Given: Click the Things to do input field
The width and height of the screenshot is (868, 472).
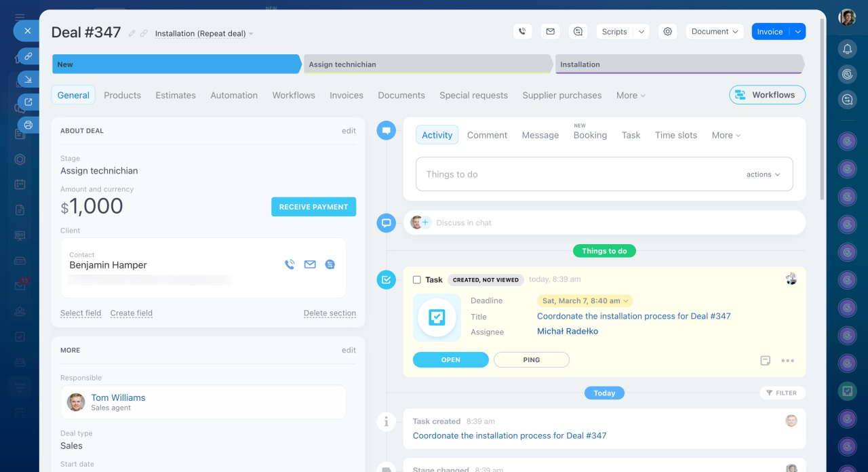Looking at the screenshot, I should (x=576, y=174).
